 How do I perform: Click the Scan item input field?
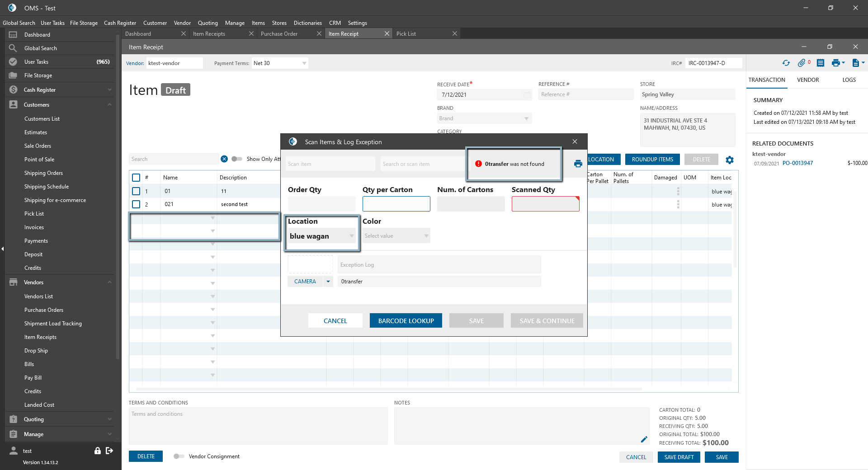[330, 164]
